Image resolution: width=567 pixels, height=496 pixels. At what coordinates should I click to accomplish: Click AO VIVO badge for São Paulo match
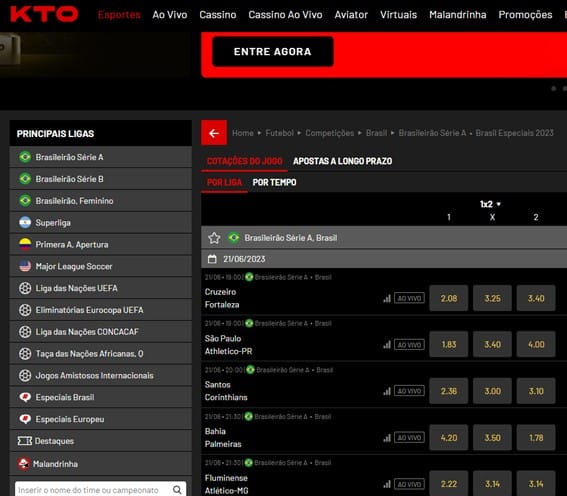[409, 345]
